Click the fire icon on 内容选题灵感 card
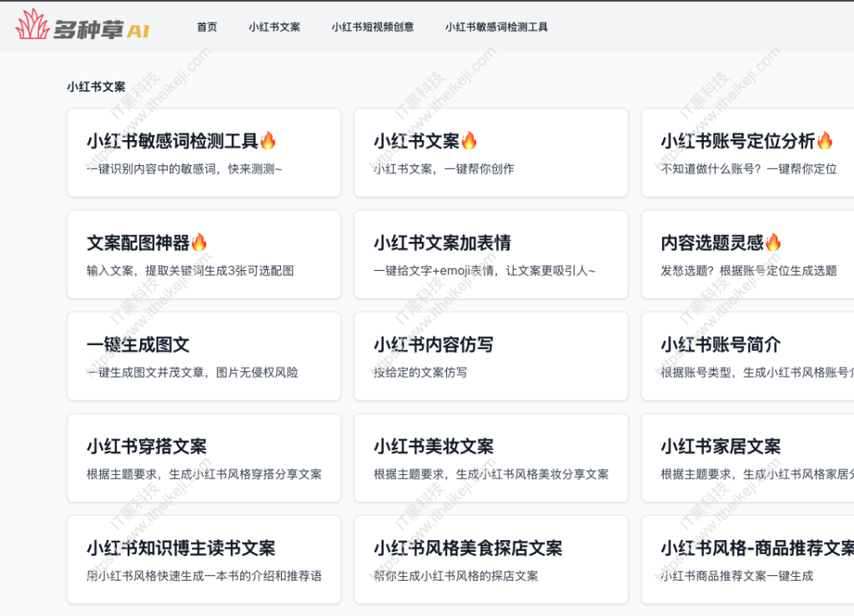 coord(773,241)
